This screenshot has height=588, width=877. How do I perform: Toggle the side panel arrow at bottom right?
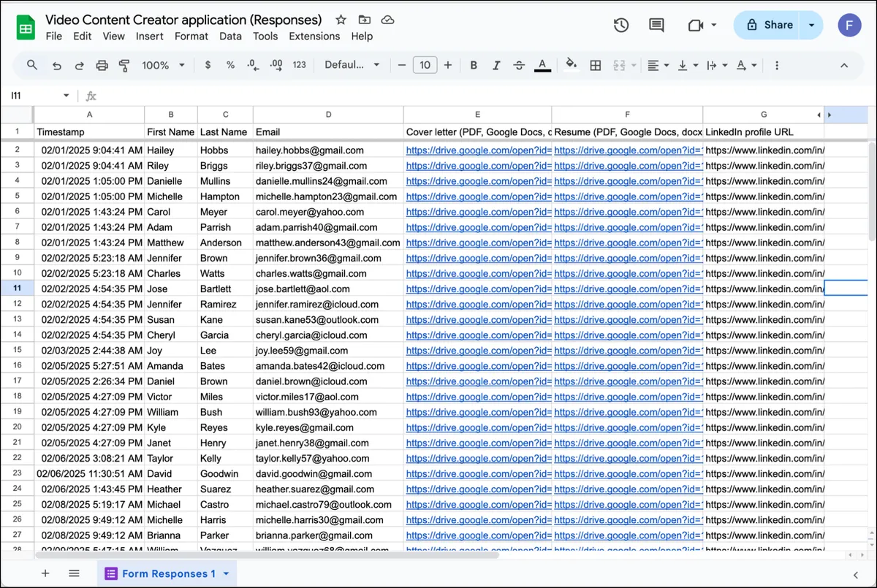point(856,575)
